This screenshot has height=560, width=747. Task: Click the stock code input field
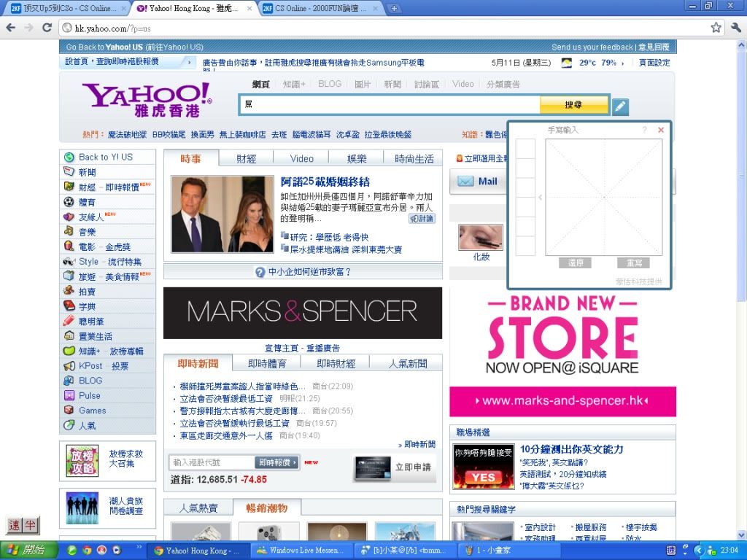[212, 462]
